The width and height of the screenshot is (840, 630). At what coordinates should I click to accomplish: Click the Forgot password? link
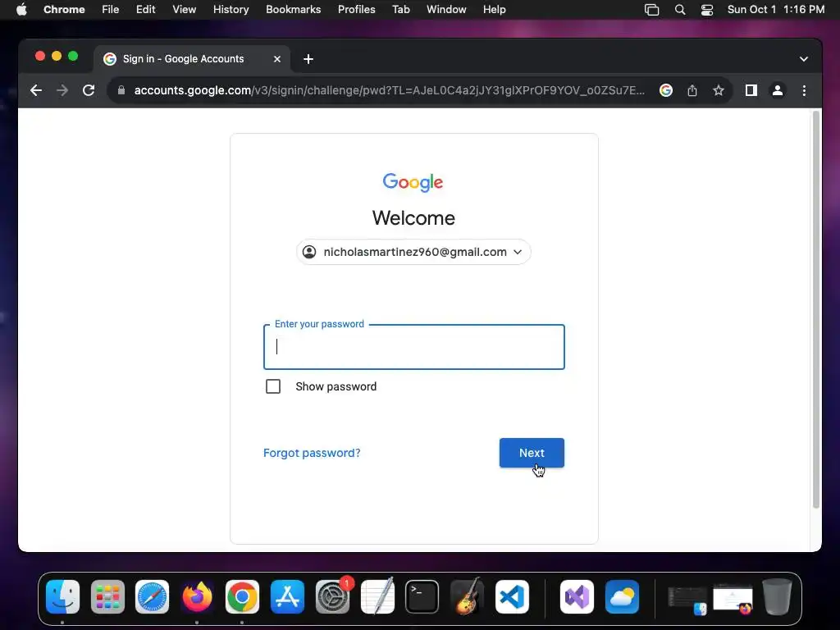312,453
